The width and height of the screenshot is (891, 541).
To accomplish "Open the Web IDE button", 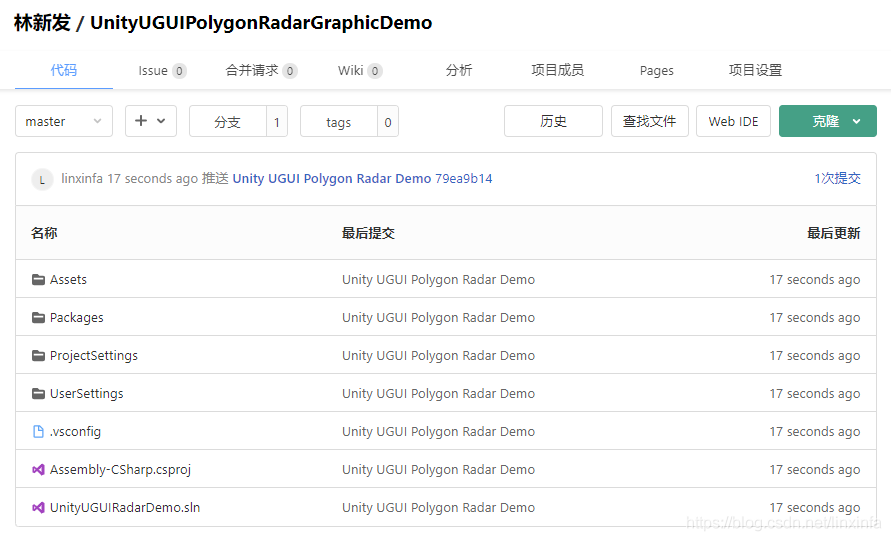I will click(x=733, y=121).
